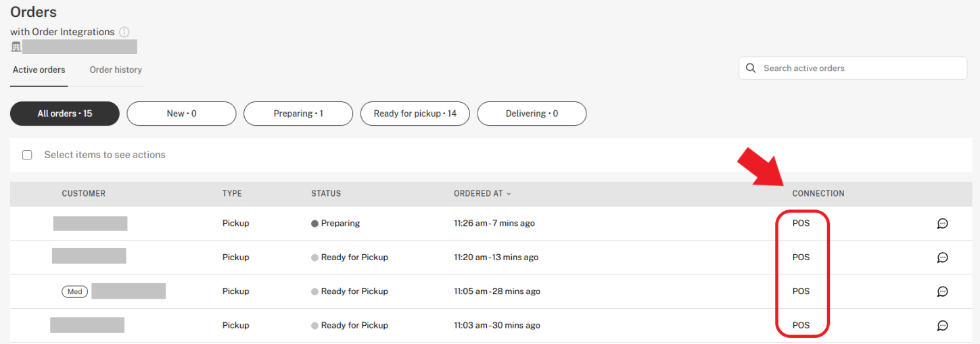Image resolution: width=980 pixels, height=344 pixels.
Task: Click the Connection column header
Action: [x=818, y=193]
